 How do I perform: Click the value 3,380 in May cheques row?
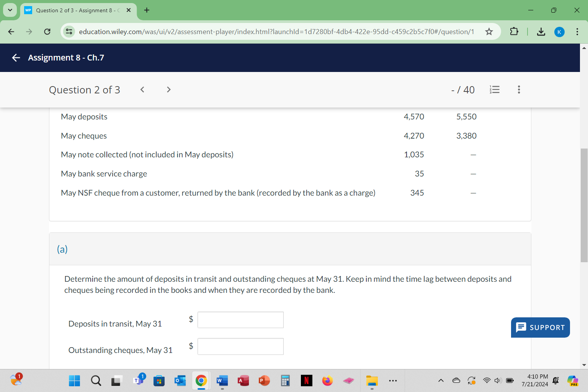466,136
